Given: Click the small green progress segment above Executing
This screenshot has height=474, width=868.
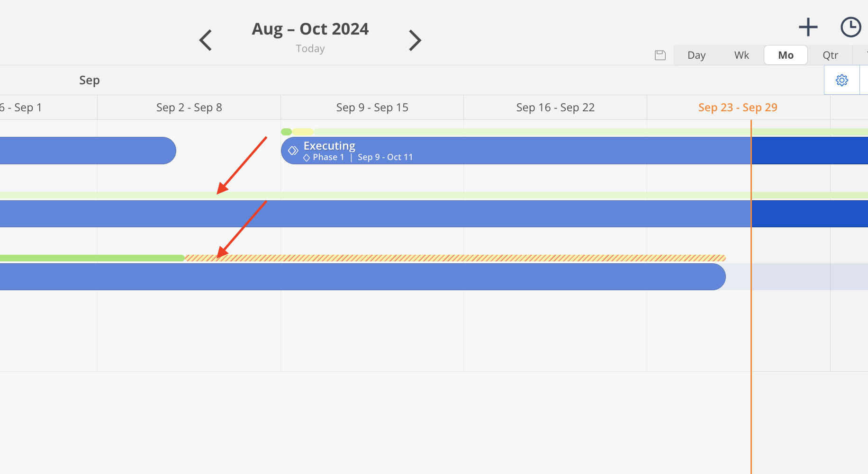Looking at the screenshot, I should coord(286,132).
